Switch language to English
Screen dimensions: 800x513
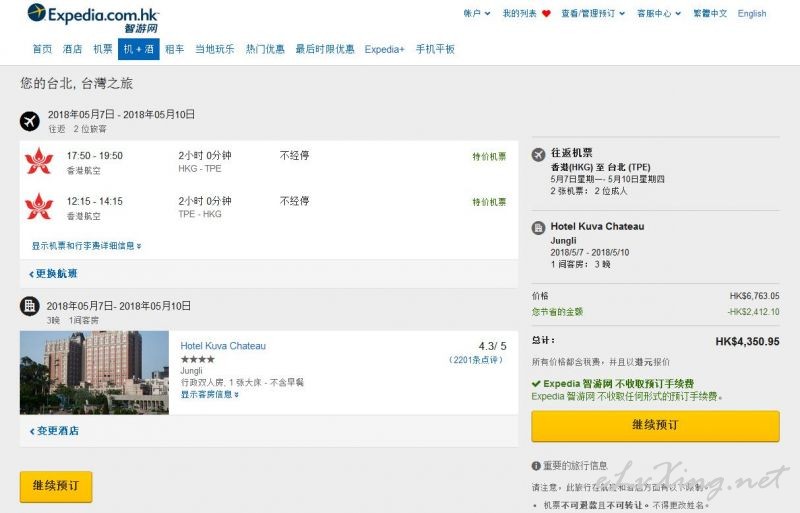tap(752, 14)
